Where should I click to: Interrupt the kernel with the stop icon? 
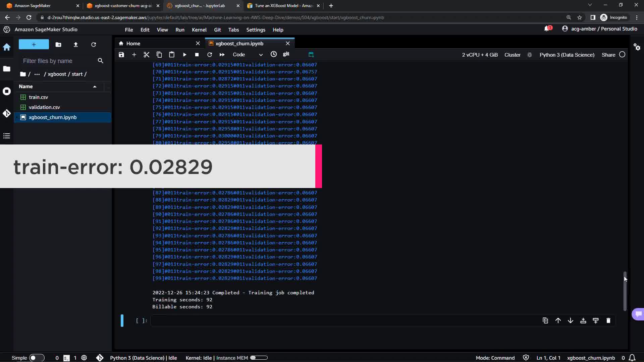[197, 55]
